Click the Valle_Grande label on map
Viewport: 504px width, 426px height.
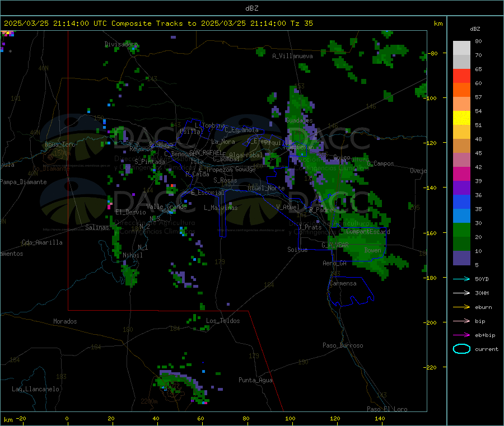[x=166, y=207]
